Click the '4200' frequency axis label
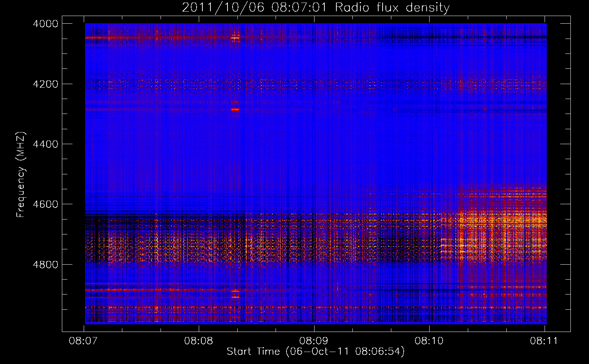 pos(46,84)
